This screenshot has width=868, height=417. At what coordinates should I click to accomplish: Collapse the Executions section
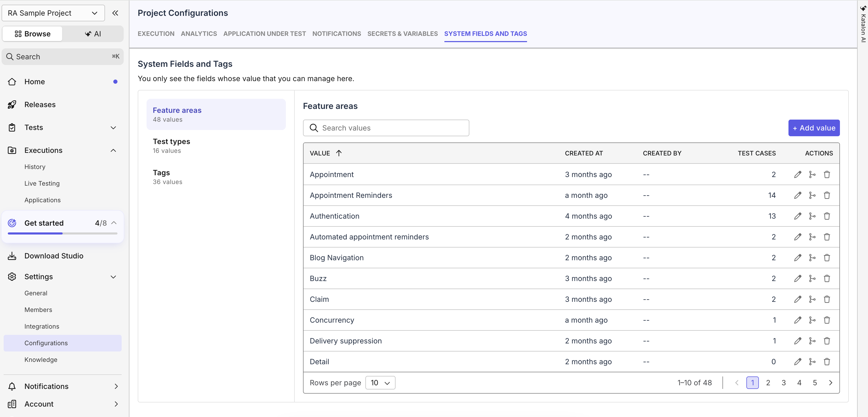click(x=113, y=150)
